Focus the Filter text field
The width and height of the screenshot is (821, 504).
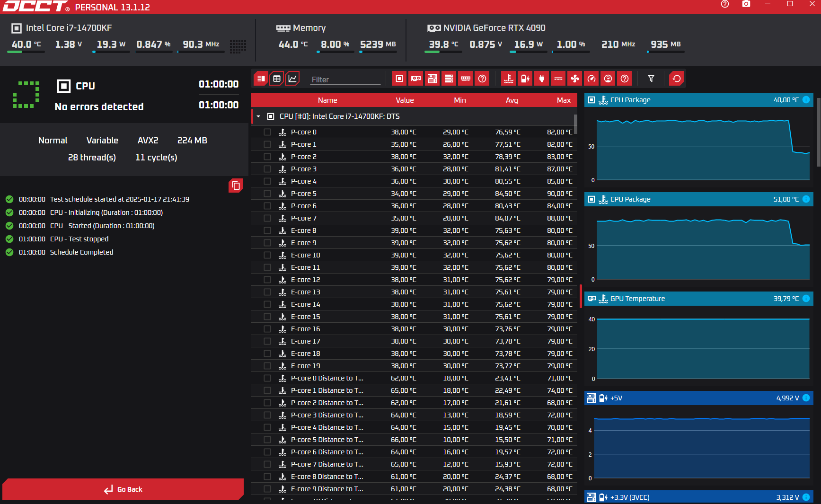coord(345,80)
